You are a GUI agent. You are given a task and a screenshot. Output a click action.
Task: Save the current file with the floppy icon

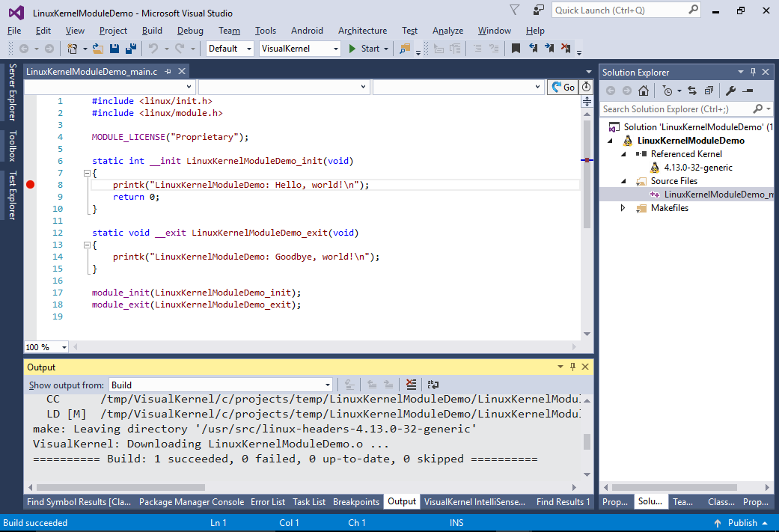[114, 48]
